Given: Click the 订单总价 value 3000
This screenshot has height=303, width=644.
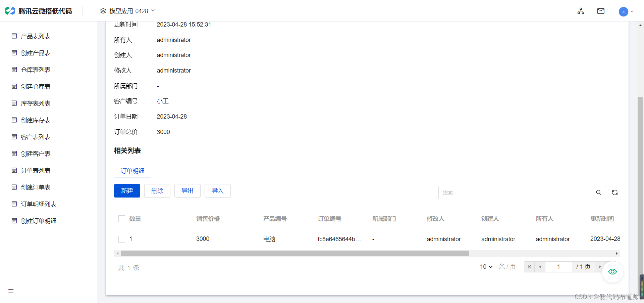Looking at the screenshot, I should point(163,132).
